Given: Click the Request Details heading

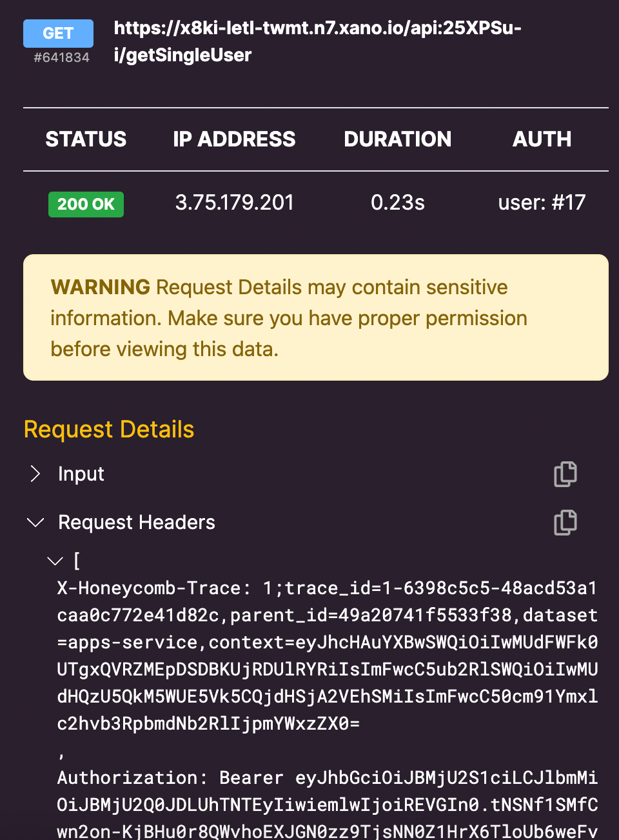Looking at the screenshot, I should (x=109, y=430).
